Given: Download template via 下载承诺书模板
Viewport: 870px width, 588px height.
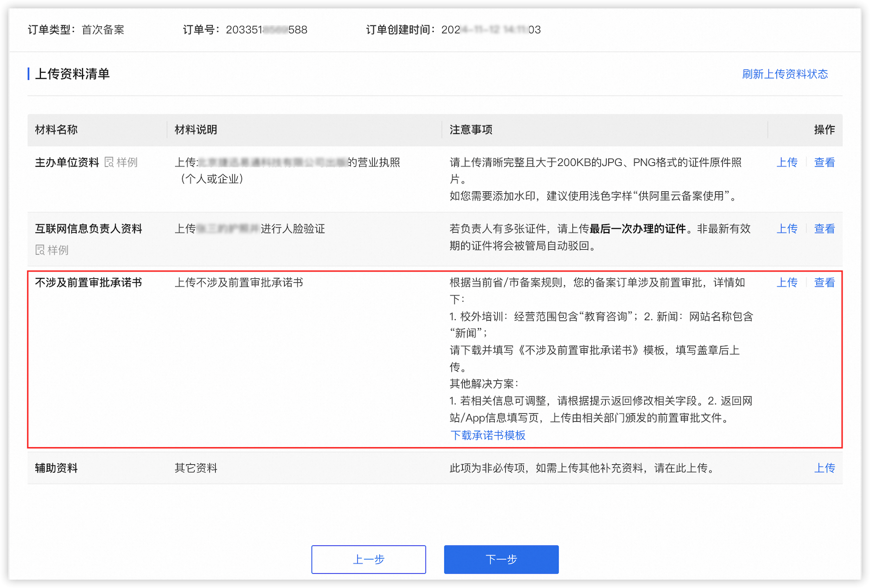Looking at the screenshot, I should 488,435.
